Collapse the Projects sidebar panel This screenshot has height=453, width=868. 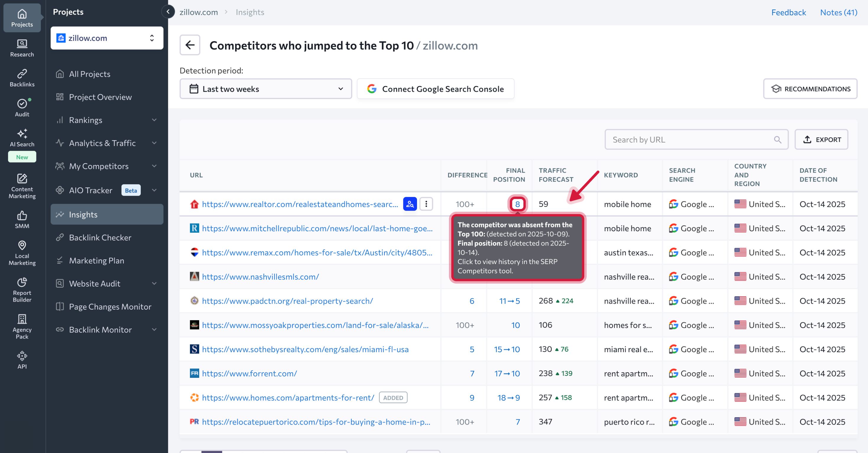click(168, 12)
